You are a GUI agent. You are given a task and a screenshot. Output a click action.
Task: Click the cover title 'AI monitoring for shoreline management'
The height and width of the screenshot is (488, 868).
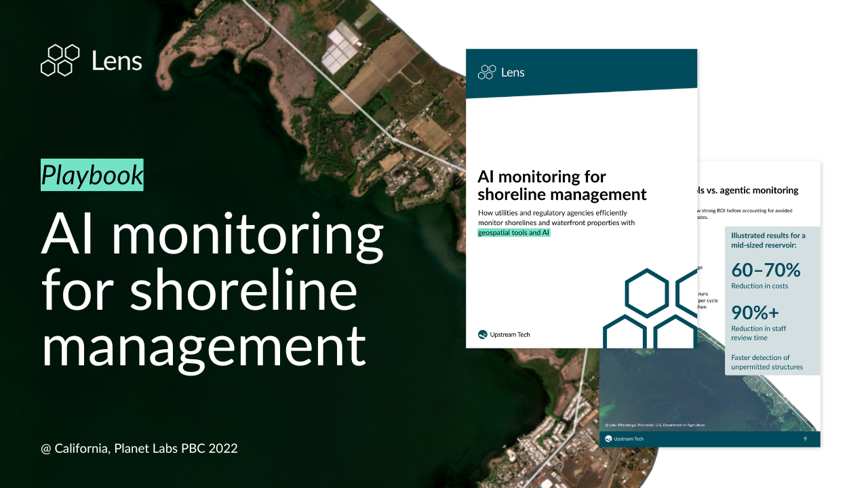click(562, 186)
